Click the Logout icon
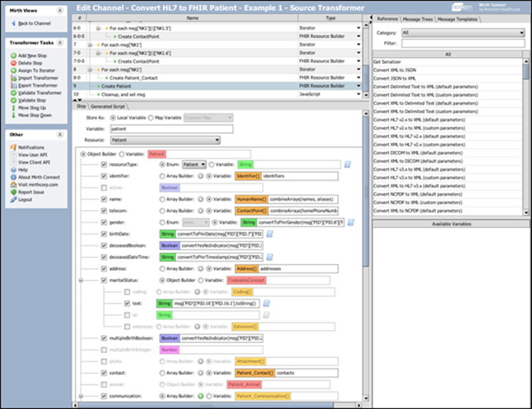The height and width of the screenshot is (409, 532). pos(13,199)
